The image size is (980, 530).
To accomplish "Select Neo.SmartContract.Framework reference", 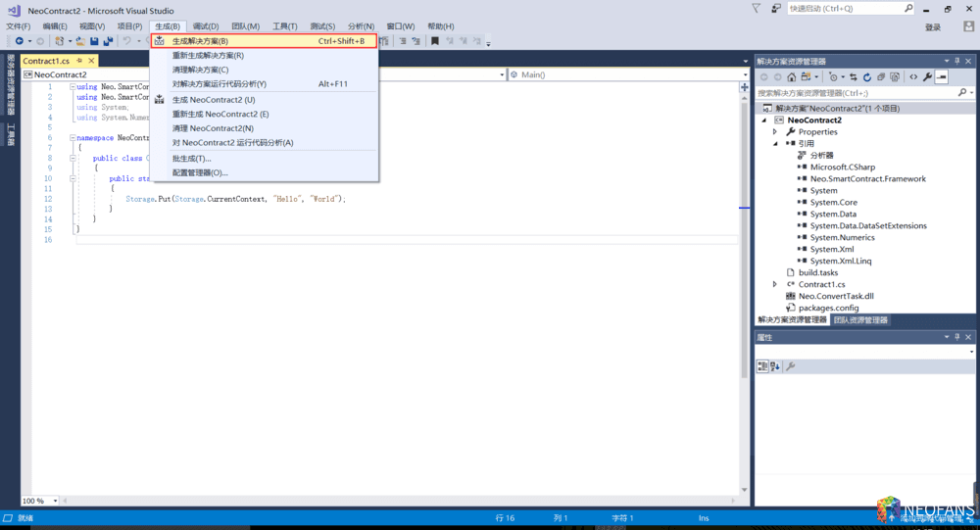I will click(x=867, y=178).
